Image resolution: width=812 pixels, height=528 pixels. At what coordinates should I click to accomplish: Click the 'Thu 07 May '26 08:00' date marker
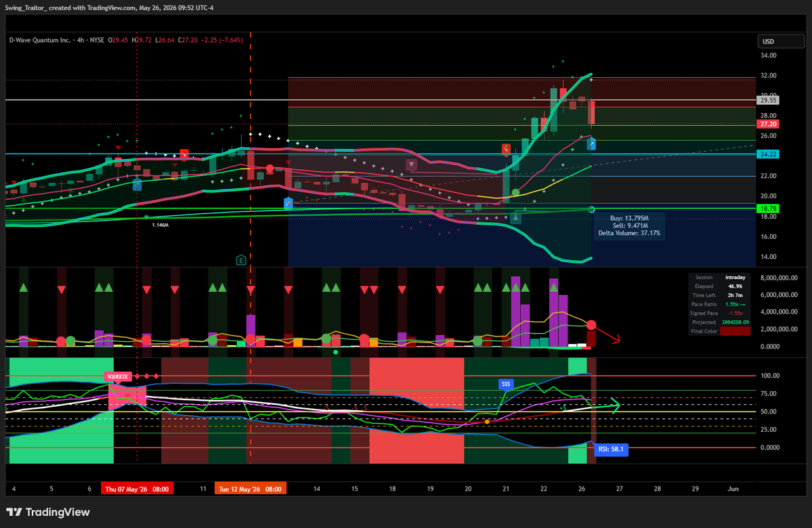[x=137, y=489]
